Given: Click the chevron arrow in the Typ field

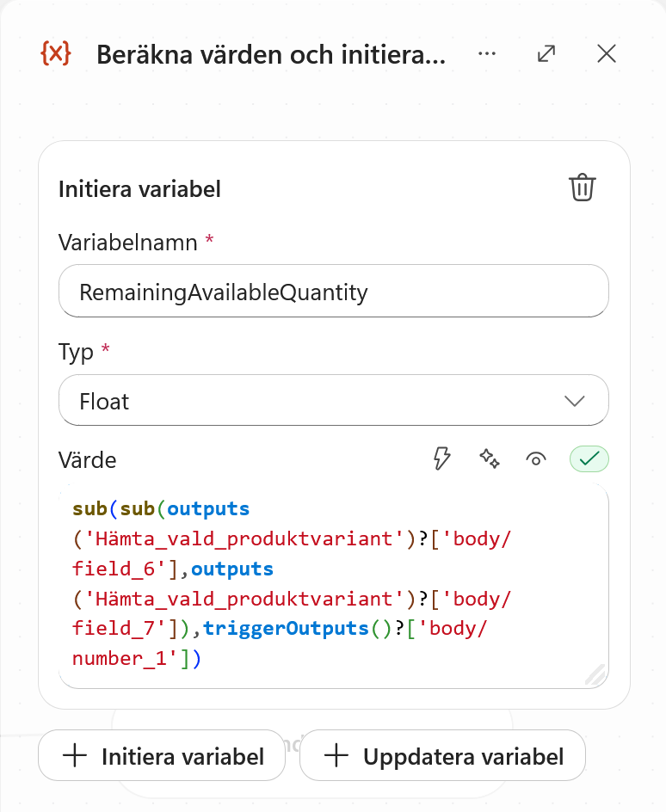Looking at the screenshot, I should 574,401.
